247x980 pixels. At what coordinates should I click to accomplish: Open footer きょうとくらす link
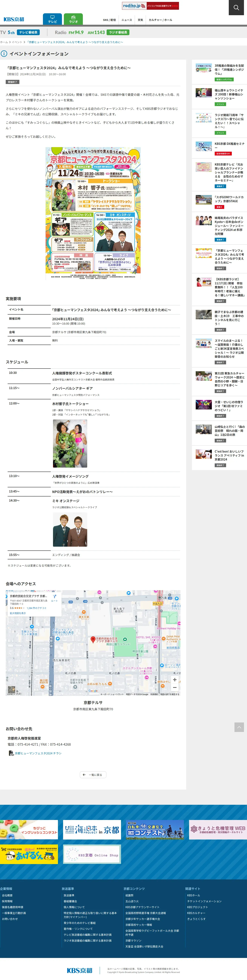[x=196, y=919]
